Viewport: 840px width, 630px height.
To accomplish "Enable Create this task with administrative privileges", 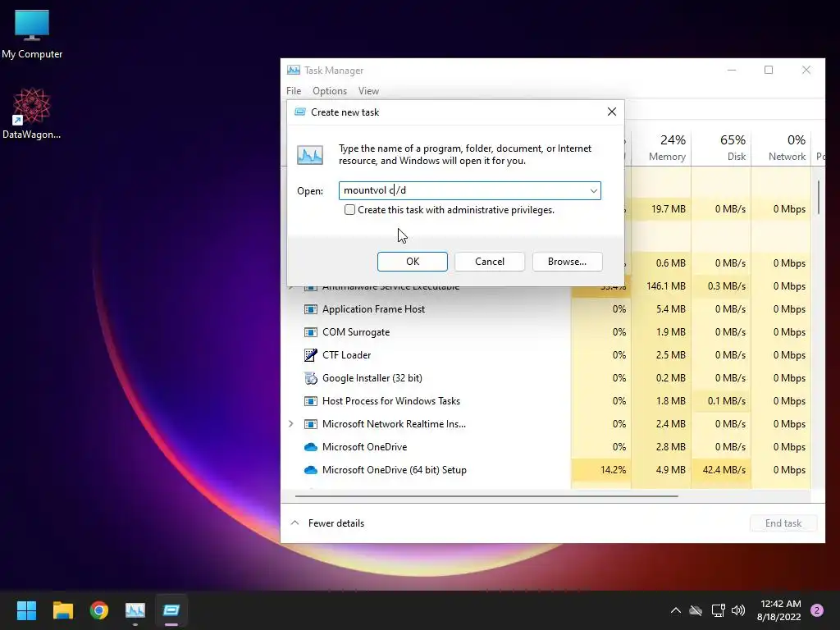I will (x=349, y=210).
